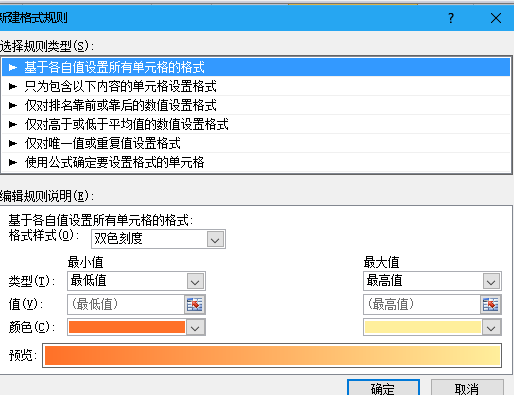Click the maximum value input field
The height and width of the screenshot is (395, 514).
[422, 304]
